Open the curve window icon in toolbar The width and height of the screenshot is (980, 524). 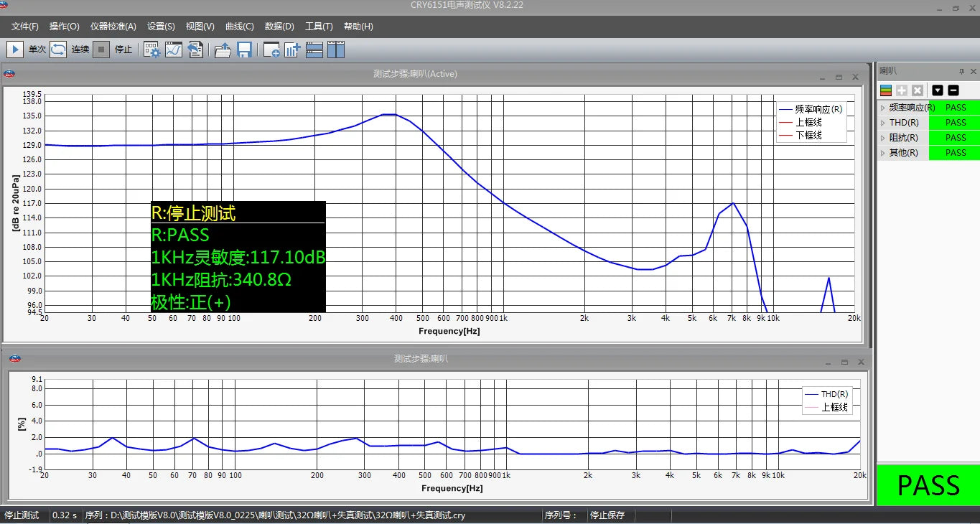tap(174, 50)
